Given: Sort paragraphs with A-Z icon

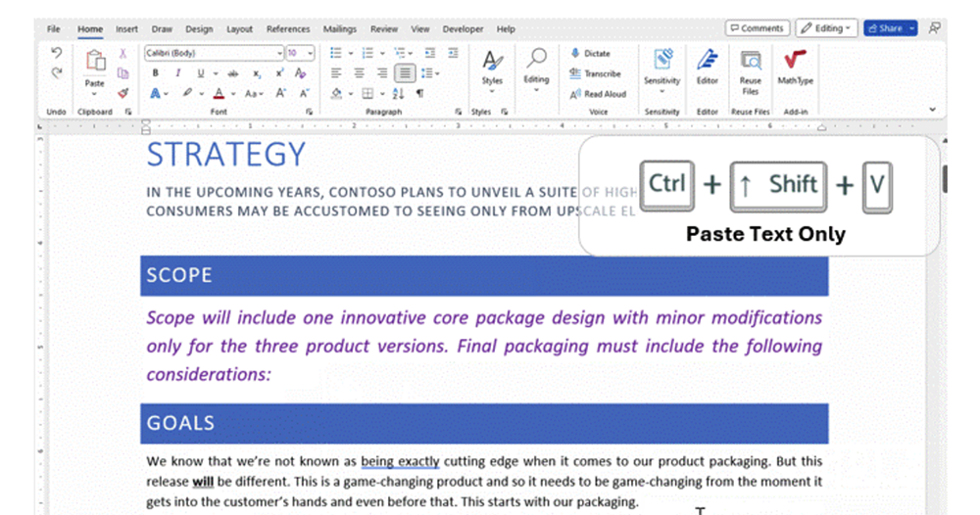Looking at the screenshot, I should [398, 94].
